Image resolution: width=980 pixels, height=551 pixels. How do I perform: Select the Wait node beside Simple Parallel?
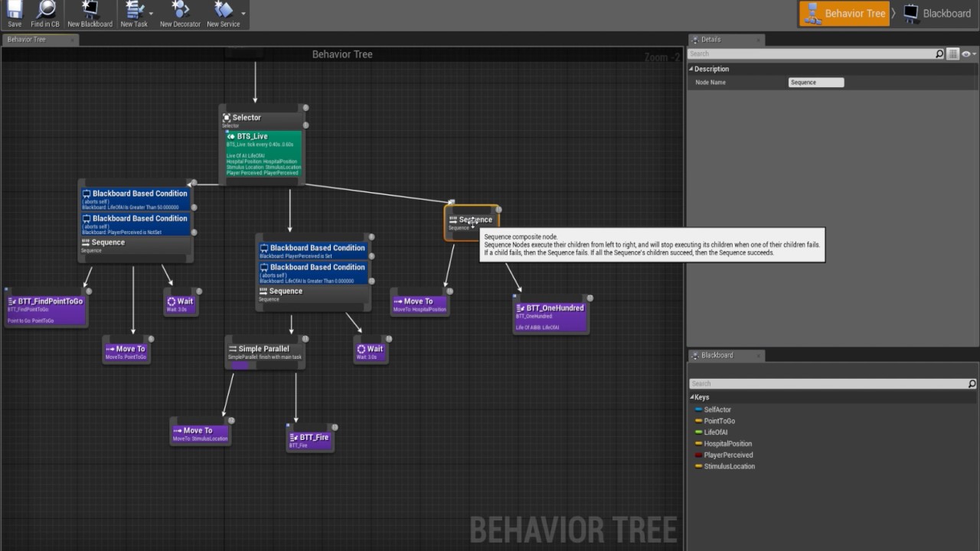click(x=370, y=351)
